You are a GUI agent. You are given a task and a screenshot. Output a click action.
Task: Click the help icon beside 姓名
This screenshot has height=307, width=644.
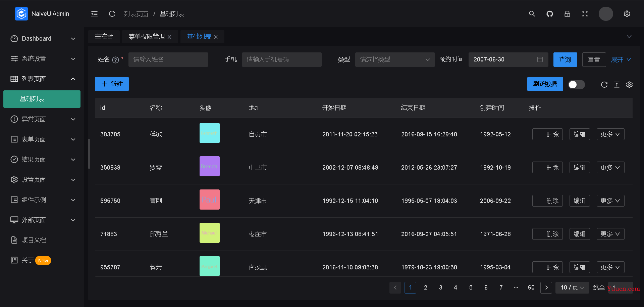coord(116,60)
